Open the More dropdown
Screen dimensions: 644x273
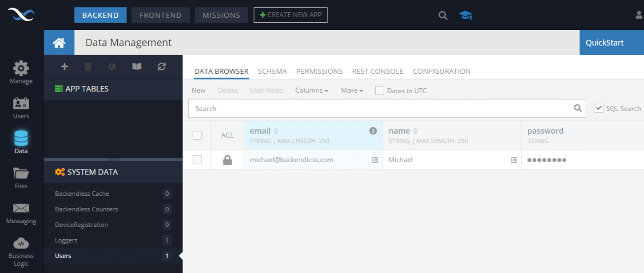[x=352, y=90]
